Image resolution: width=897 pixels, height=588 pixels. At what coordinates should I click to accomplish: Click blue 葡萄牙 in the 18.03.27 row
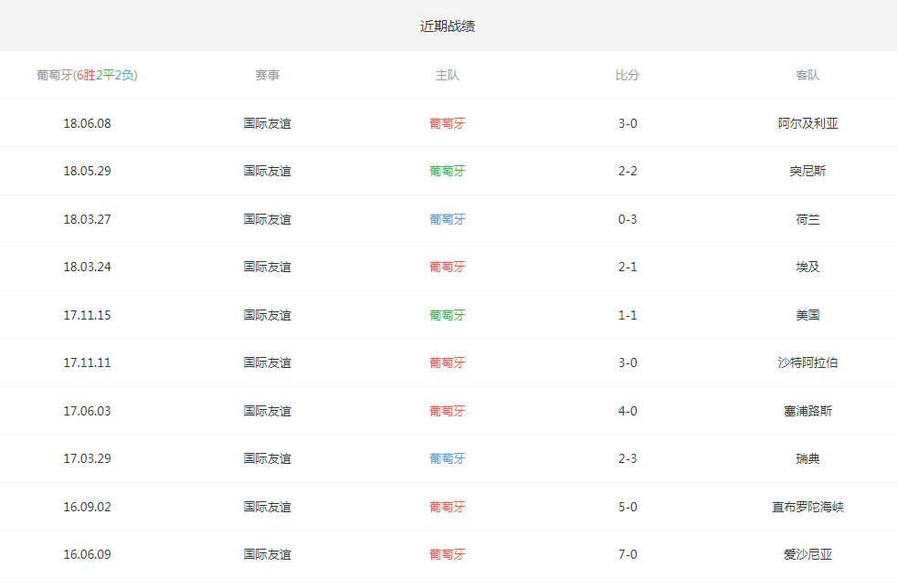coord(448,219)
